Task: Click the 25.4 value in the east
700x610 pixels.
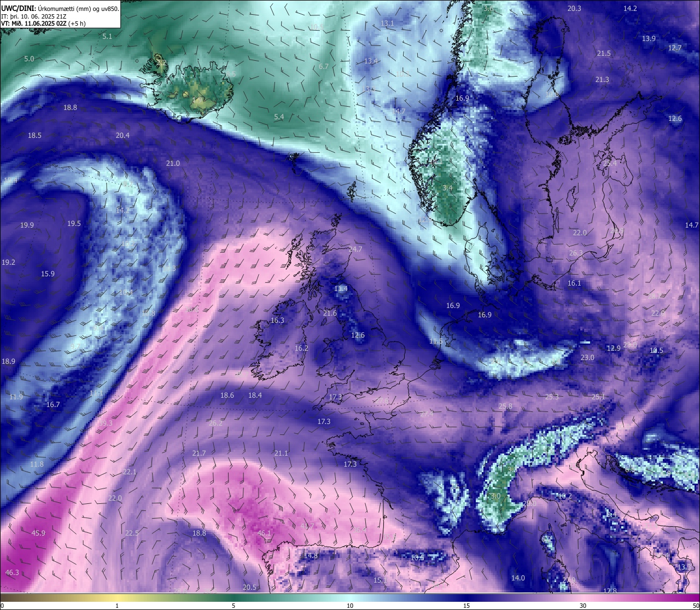Action: (610, 164)
